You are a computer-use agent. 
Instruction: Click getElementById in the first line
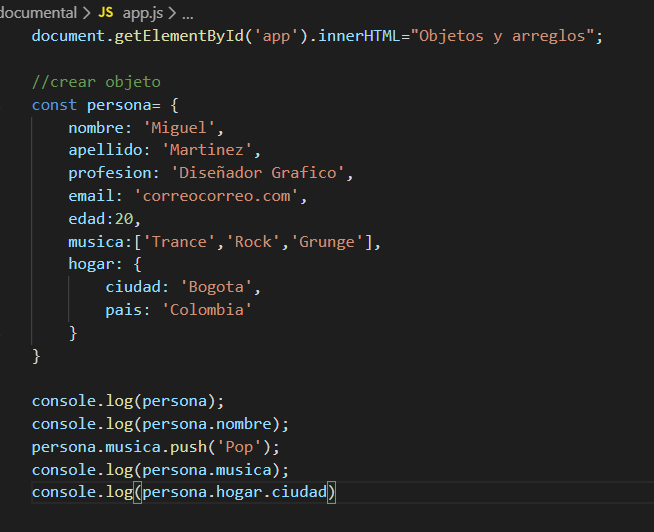click(179, 36)
